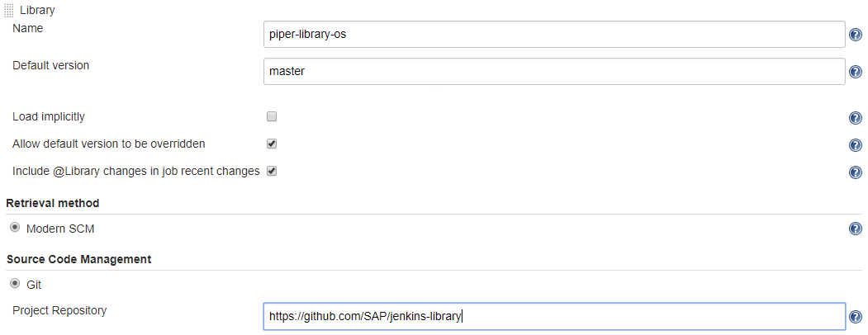Show help for Include @Library changes option
The height and width of the screenshot is (335, 868).
(856, 172)
